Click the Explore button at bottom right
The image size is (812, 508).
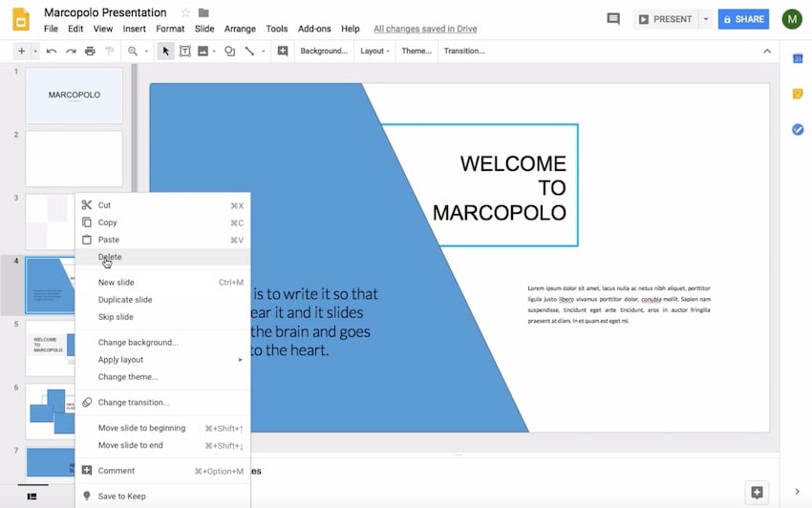click(x=757, y=492)
